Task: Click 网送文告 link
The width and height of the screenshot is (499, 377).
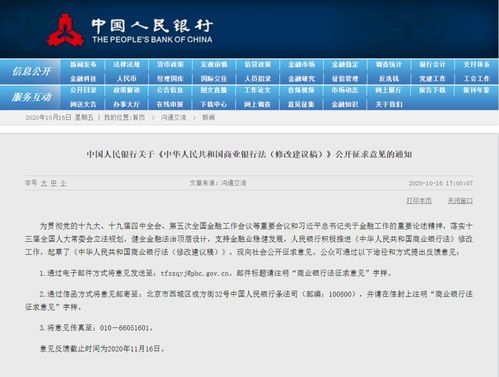Action: [83, 104]
